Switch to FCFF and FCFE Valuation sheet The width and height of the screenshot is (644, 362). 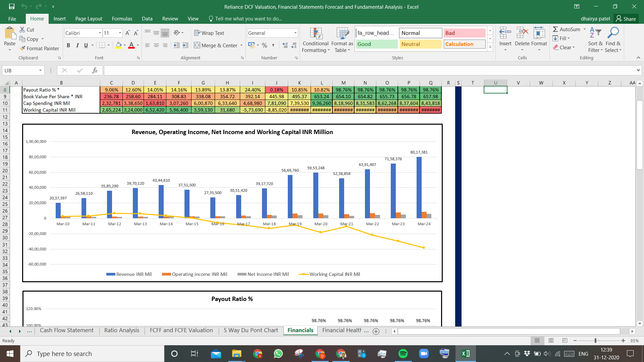(181, 330)
